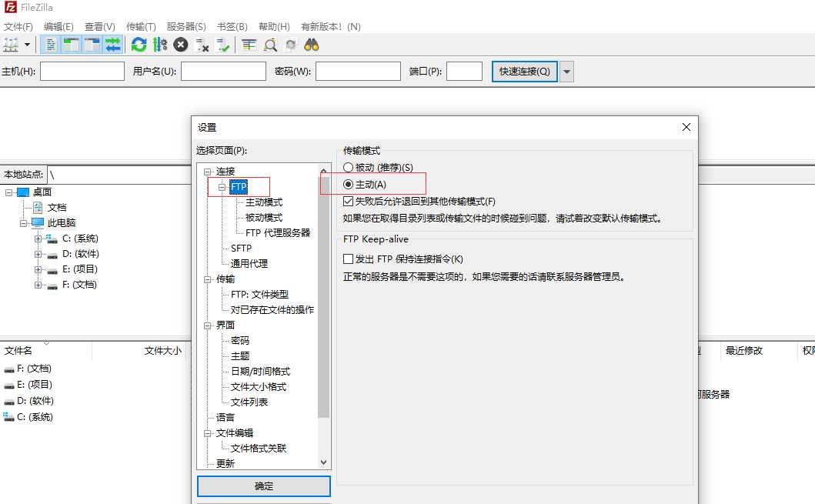Collapse the 连接 node in settings tree
The height and width of the screenshot is (504, 815).
pyautogui.click(x=207, y=172)
